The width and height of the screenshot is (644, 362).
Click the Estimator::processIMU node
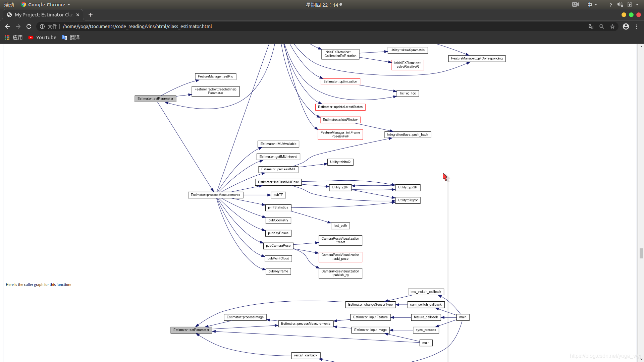coord(278,170)
